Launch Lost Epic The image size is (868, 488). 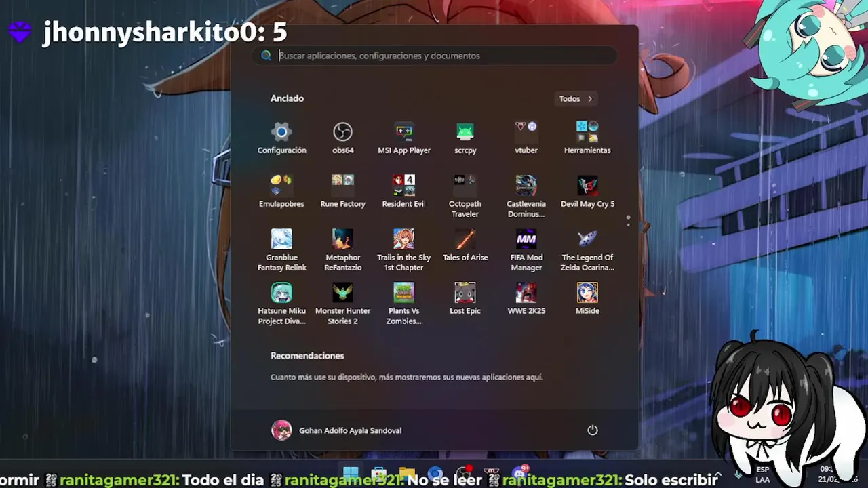(465, 299)
